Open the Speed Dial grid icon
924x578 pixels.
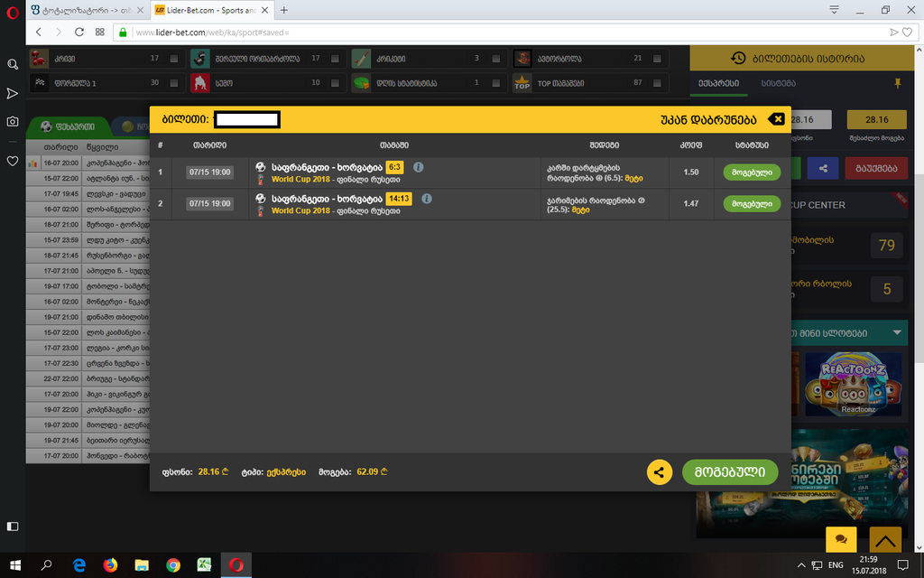coord(99,32)
